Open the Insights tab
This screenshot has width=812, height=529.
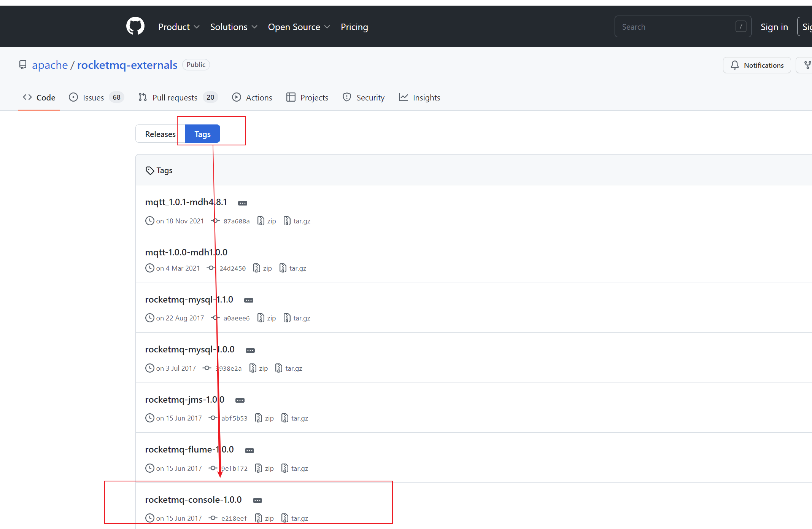tap(419, 97)
